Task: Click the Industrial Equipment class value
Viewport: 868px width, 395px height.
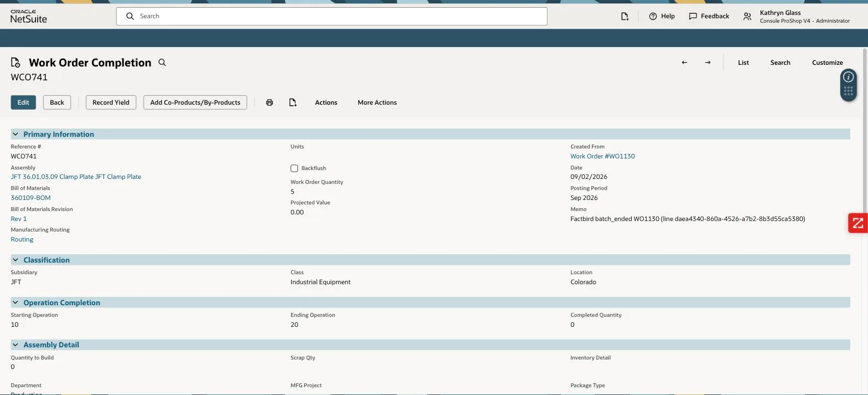Action: pyautogui.click(x=321, y=282)
